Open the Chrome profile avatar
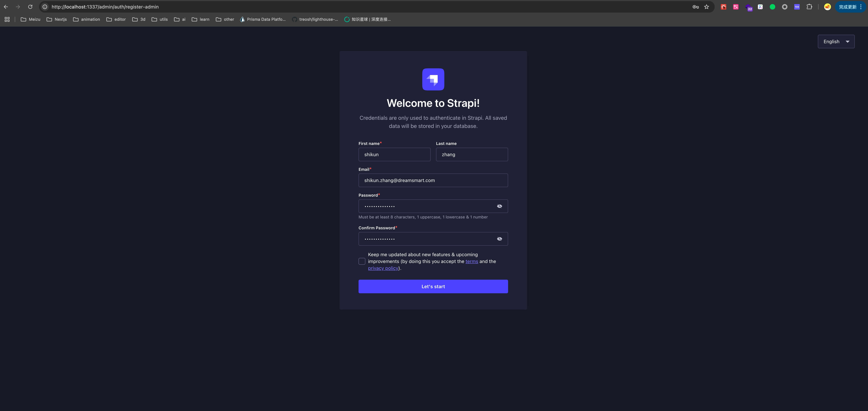868x411 pixels. tap(827, 7)
